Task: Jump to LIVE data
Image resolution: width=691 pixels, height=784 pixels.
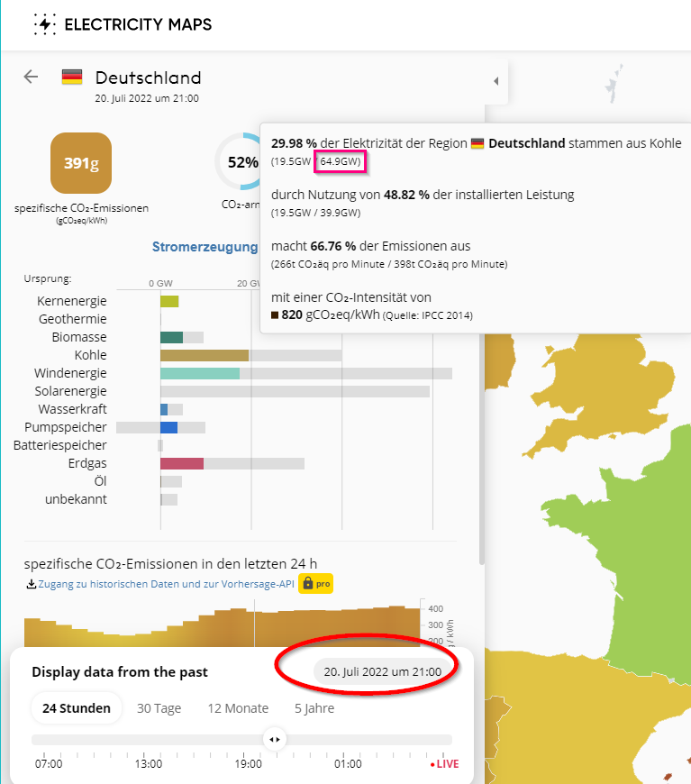Action: tap(444, 764)
